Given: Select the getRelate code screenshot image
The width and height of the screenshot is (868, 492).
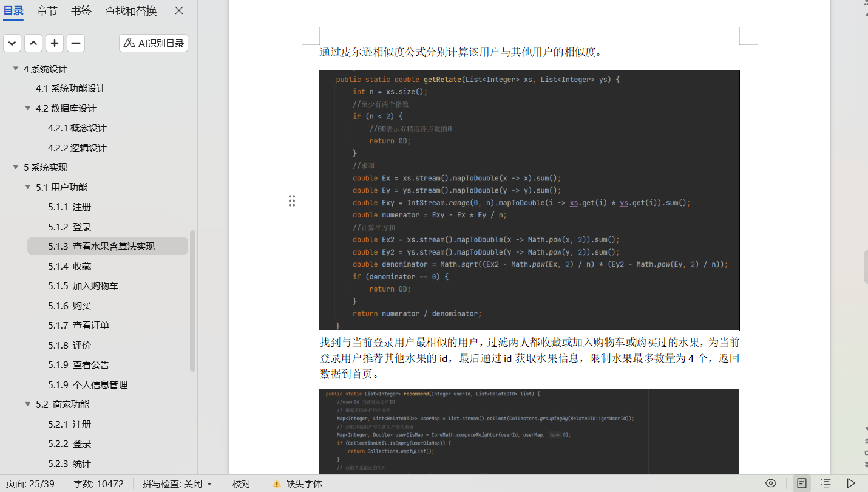Looking at the screenshot, I should click(529, 200).
